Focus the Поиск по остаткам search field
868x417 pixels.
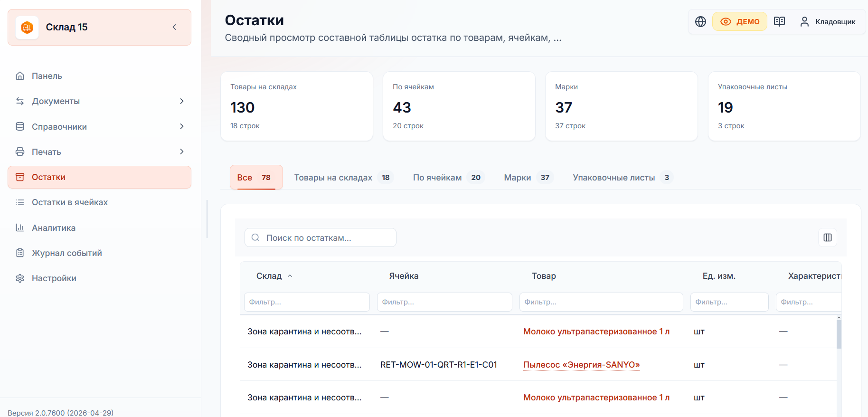pyautogui.click(x=321, y=237)
